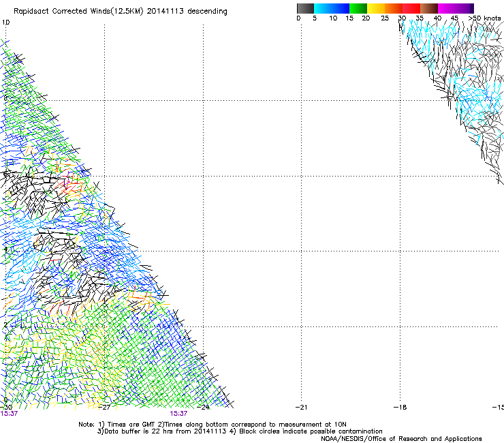Image resolution: width=504 pixels, height=443 pixels.
Task: Select the orange 25-30 knots color segment
Action: pyautogui.click(x=394, y=8)
